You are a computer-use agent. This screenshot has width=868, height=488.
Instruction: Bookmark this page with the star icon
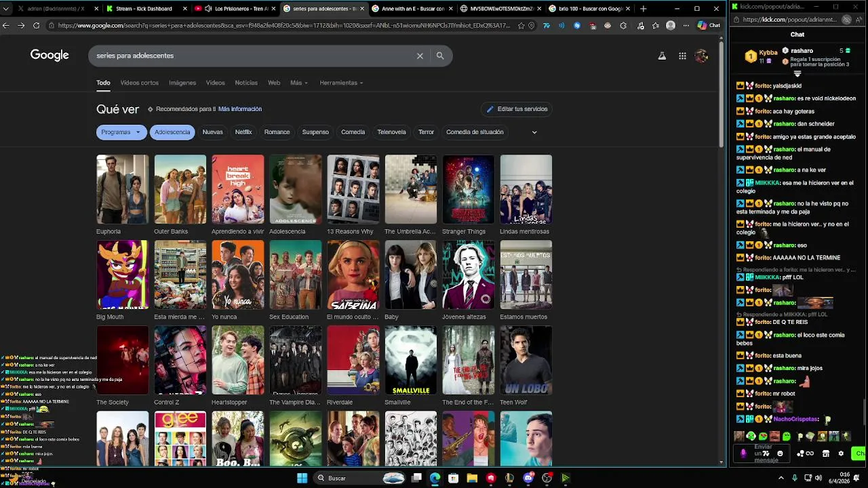click(521, 25)
